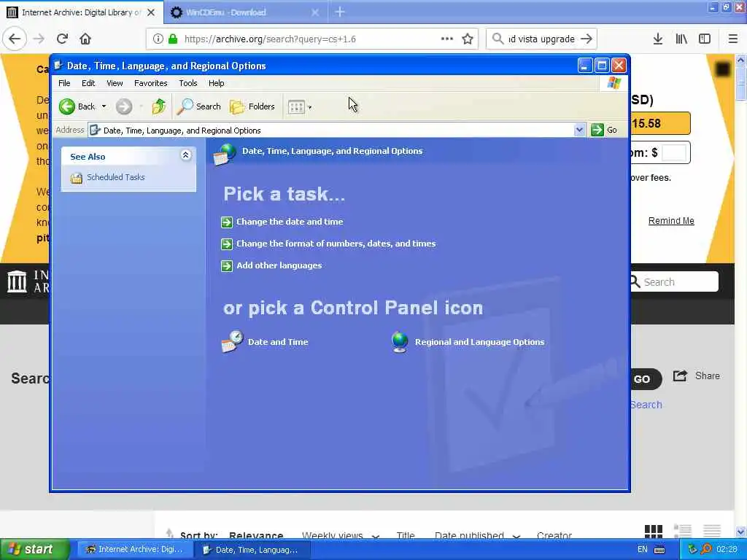Open Search in the Control Panel toolbar
Viewport: 747px width, 560px height.
(x=198, y=106)
